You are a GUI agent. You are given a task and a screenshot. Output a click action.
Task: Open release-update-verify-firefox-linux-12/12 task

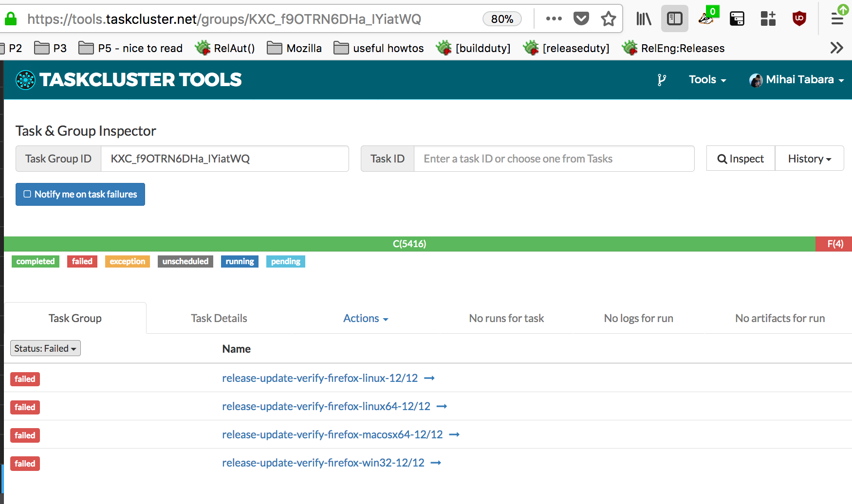pos(320,378)
